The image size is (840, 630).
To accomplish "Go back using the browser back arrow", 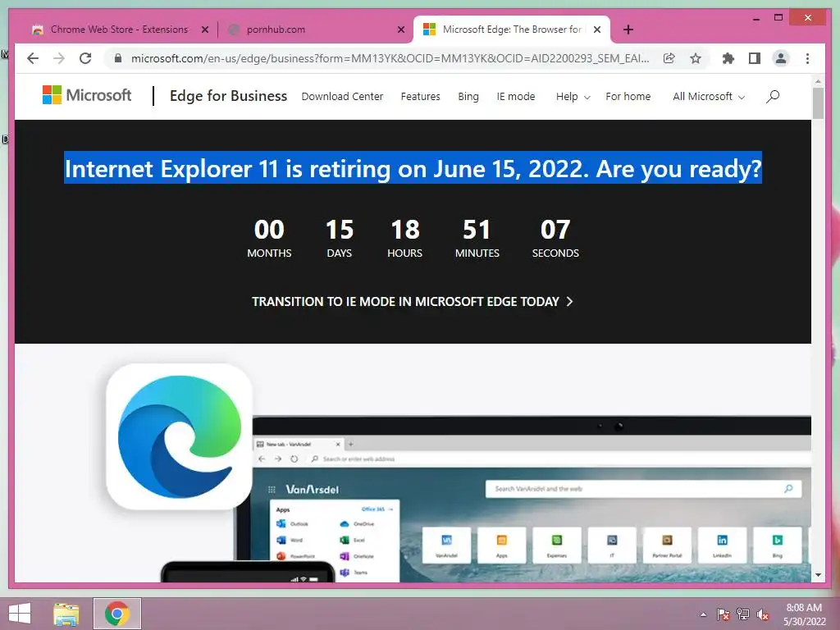I will point(33,58).
